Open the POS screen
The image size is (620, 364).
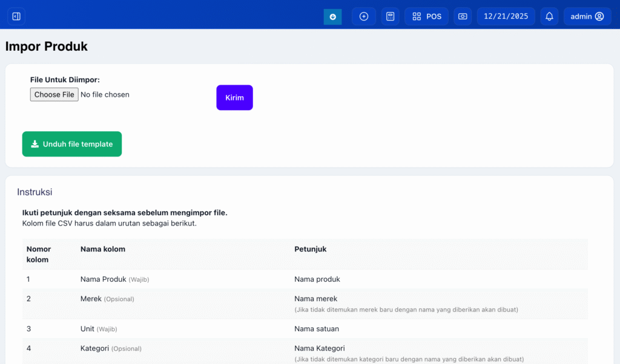tap(427, 17)
